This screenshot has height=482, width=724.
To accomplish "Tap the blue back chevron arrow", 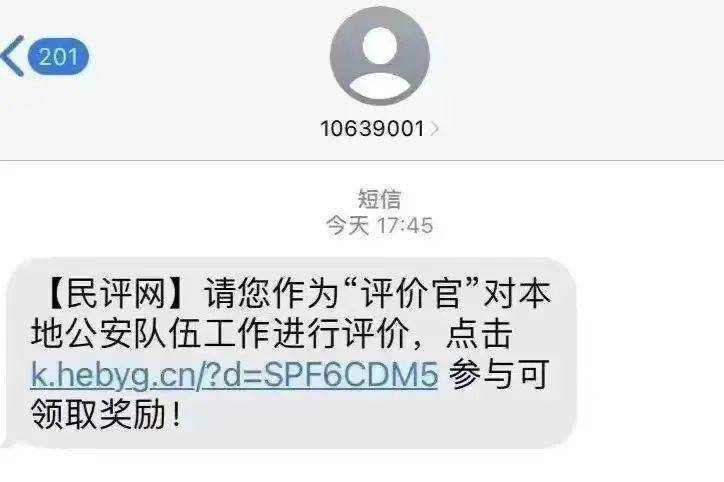I will (12, 56).
